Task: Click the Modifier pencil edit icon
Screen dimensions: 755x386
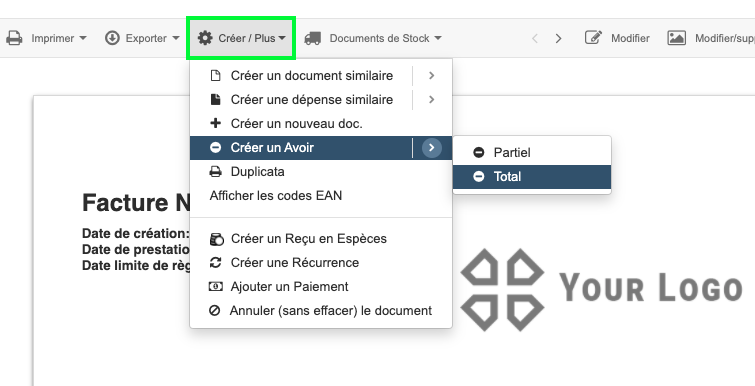Action: click(593, 38)
